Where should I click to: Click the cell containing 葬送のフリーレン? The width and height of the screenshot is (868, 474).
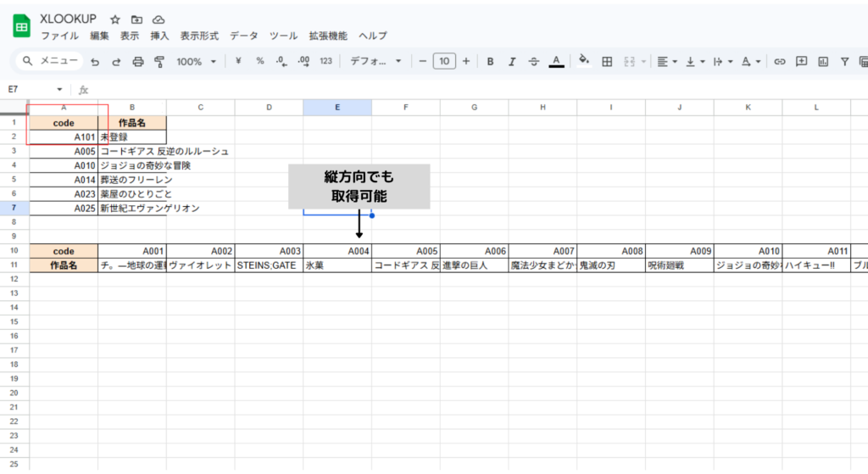[x=132, y=180]
